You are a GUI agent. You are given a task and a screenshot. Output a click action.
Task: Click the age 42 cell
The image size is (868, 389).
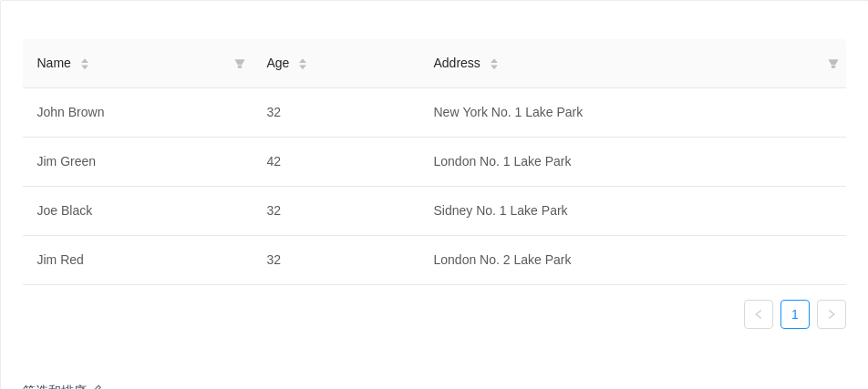tap(274, 161)
